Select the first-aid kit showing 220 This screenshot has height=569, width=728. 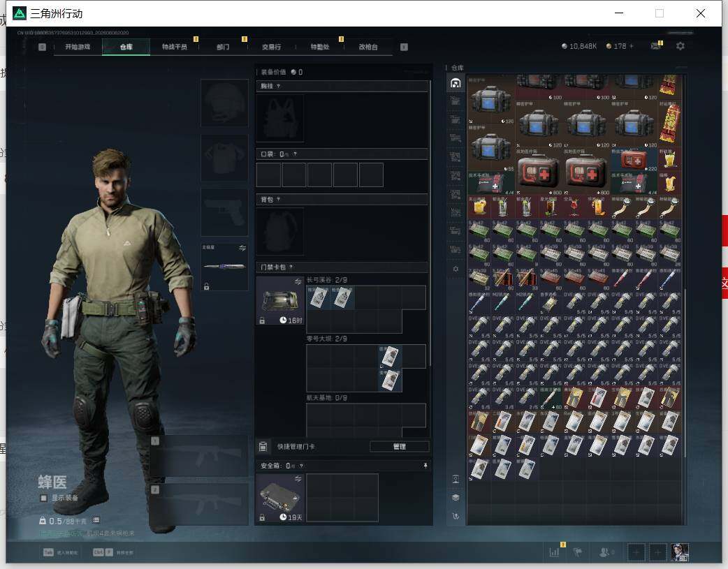634,160
